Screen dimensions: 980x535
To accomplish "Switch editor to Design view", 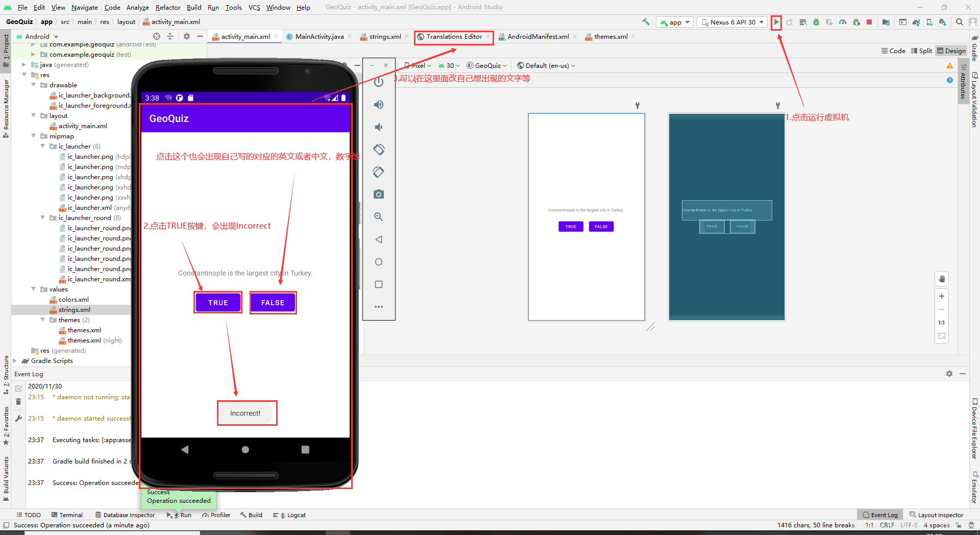I will [951, 51].
